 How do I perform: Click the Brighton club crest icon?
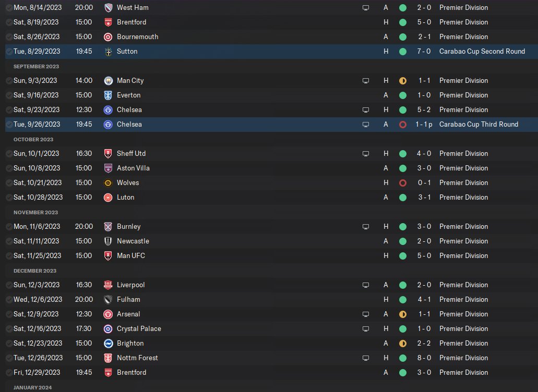pos(108,344)
